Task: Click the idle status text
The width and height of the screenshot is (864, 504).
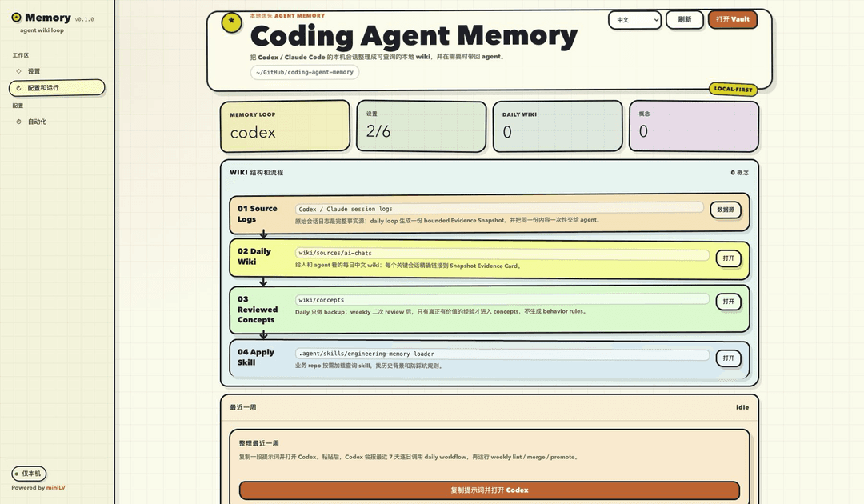Action: coord(742,408)
